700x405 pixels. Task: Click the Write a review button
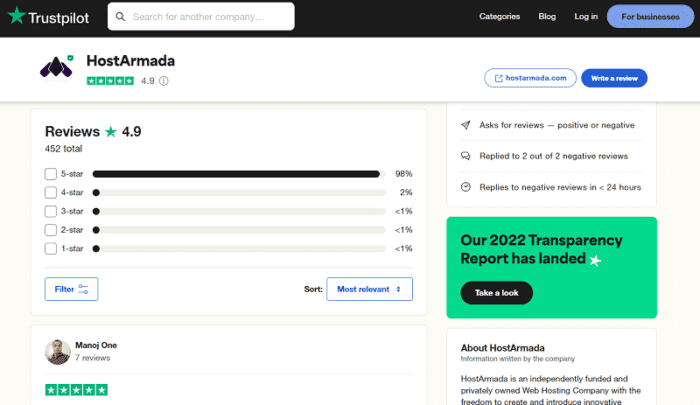pyautogui.click(x=614, y=78)
